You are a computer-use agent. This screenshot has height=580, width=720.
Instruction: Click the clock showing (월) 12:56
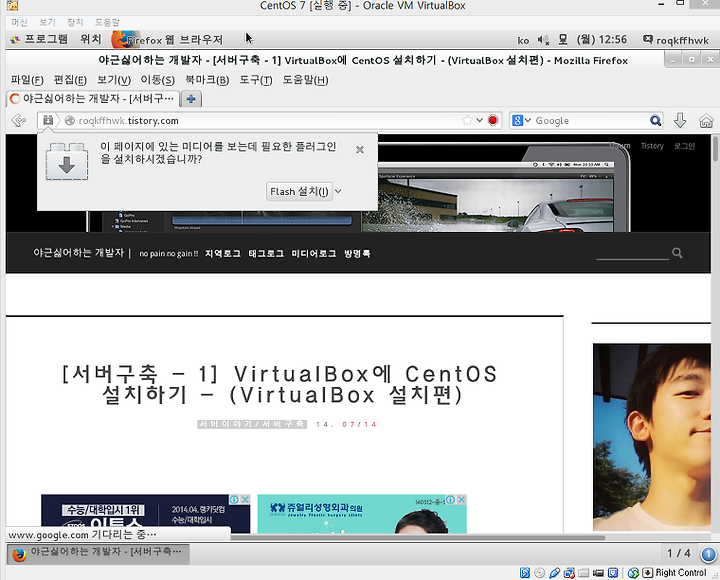point(602,39)
